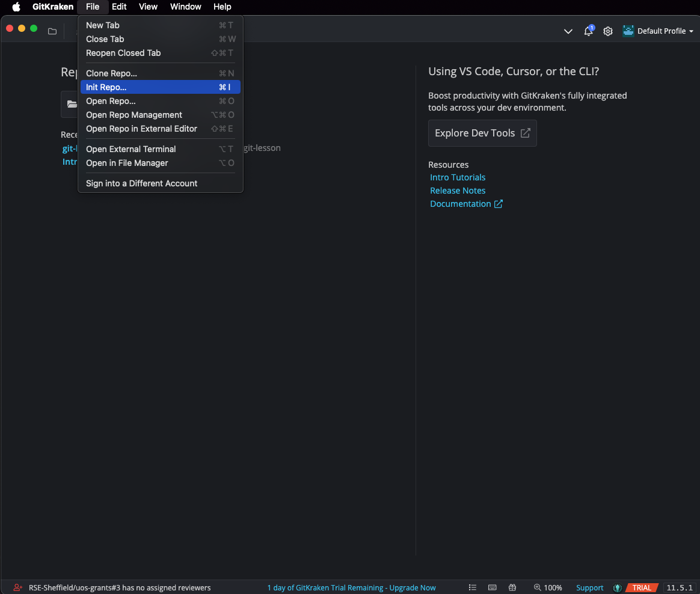Click the list icon in the status bar
700x594 pixels.
(x=473, y=587)
